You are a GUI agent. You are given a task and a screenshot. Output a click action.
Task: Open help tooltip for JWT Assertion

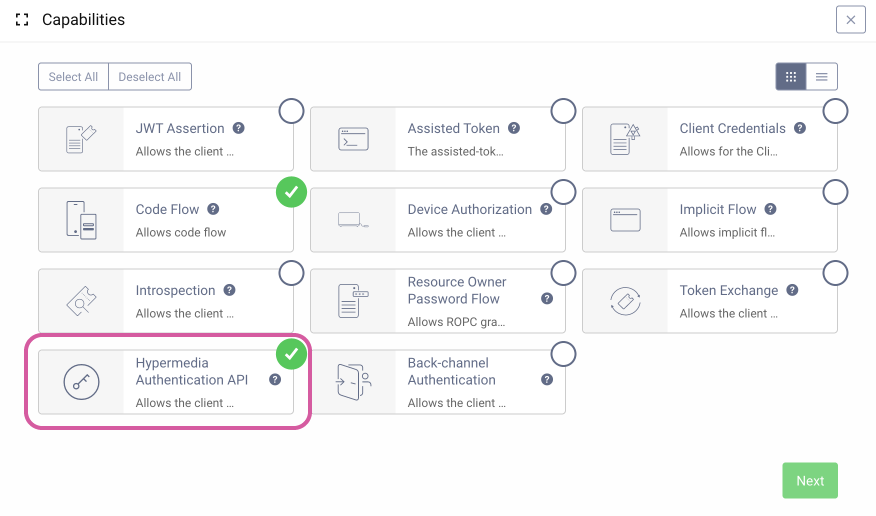click(239, 128)
